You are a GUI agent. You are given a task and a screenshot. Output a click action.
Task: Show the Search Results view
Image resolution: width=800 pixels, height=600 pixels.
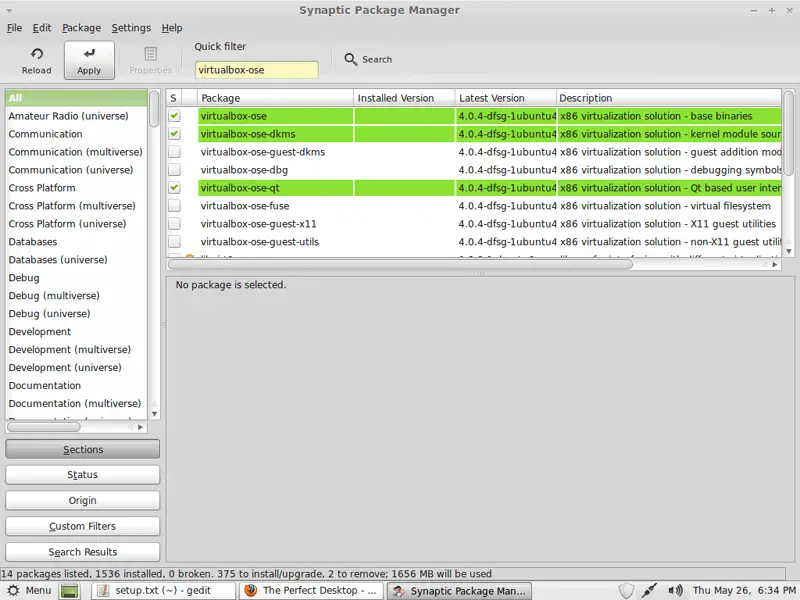click(83, 552)
